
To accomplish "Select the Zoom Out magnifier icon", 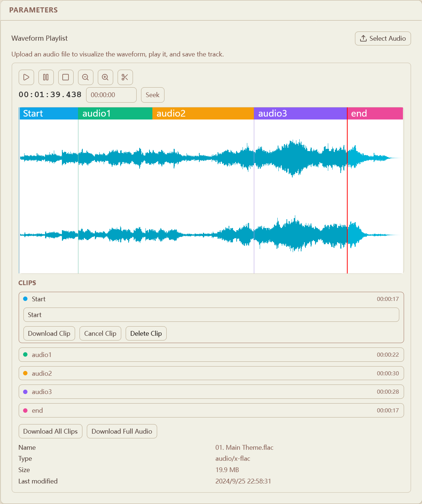I will point(85,77).
